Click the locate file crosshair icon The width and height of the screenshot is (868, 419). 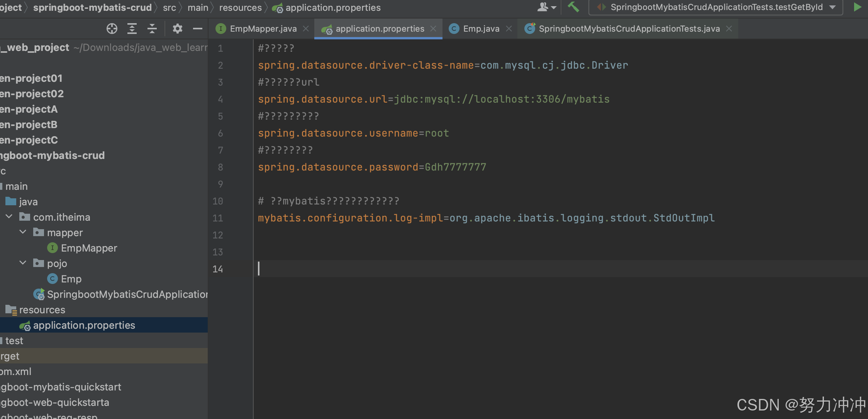click(x=112, y=29)
